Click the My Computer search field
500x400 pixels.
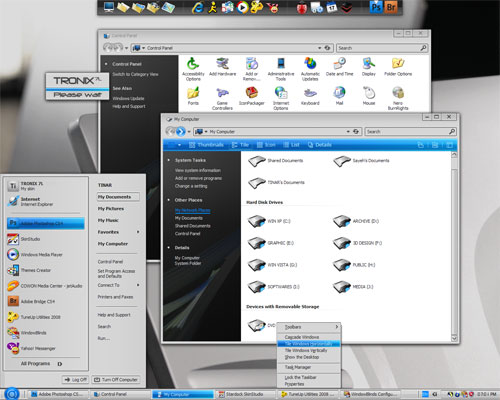(410, 132)
